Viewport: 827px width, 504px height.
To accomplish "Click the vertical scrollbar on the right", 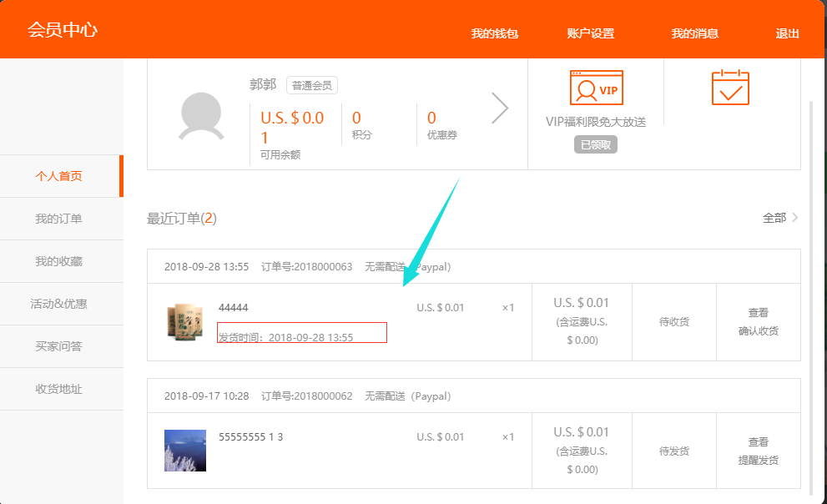I will tap(811, 292).
